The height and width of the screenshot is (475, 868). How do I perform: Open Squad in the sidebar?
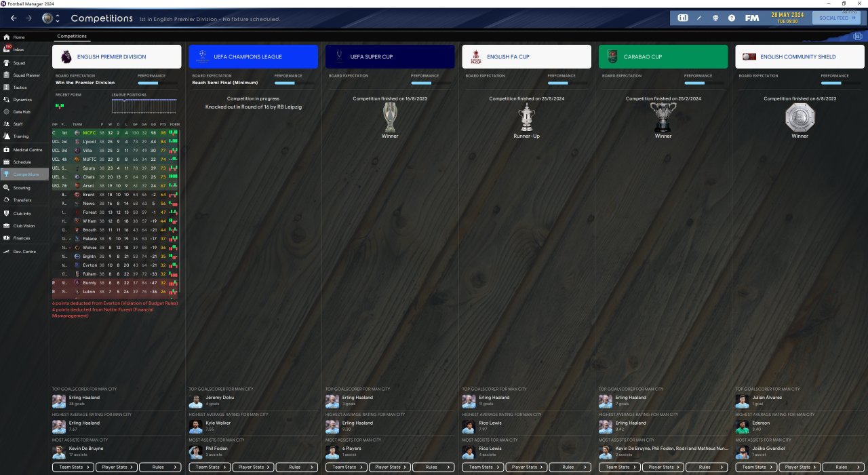24,62
